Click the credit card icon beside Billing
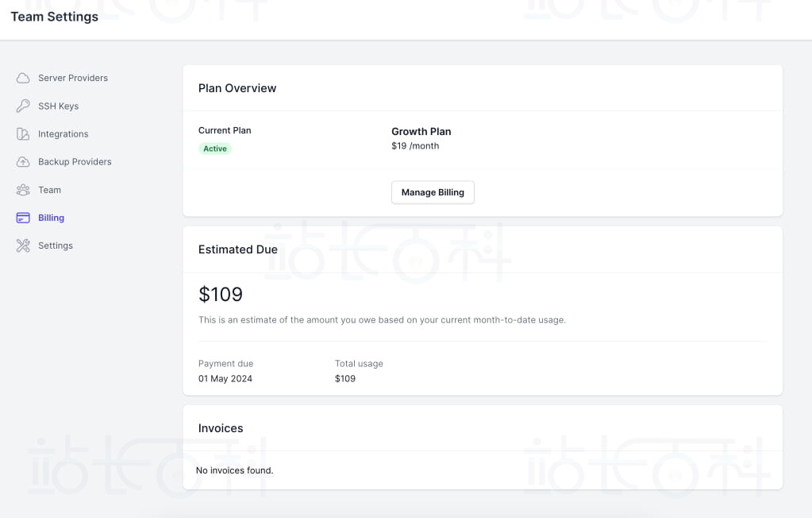 pyautogui.click(x=23, y=218)
